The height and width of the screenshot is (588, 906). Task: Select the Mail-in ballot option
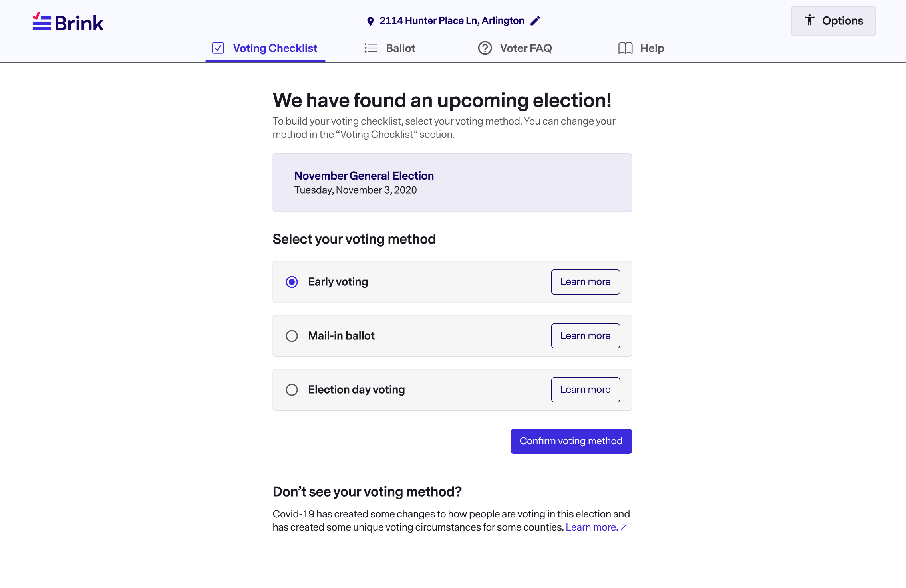tap(292, 336)
